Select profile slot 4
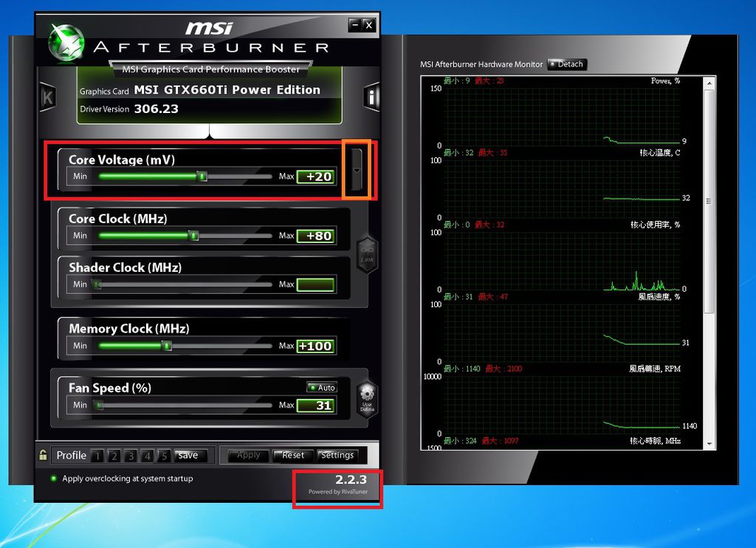The width and height of the screenshot is (756, 548). (148, 456)
